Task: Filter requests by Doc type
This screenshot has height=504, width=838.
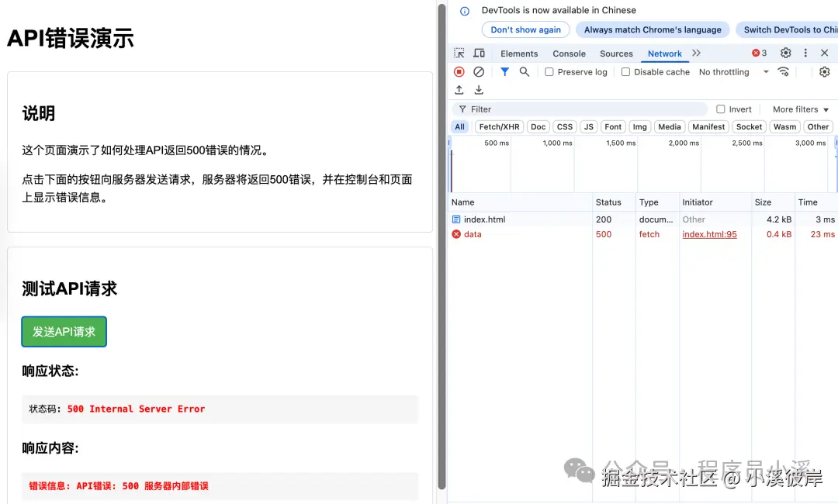Action: [538, 127]
